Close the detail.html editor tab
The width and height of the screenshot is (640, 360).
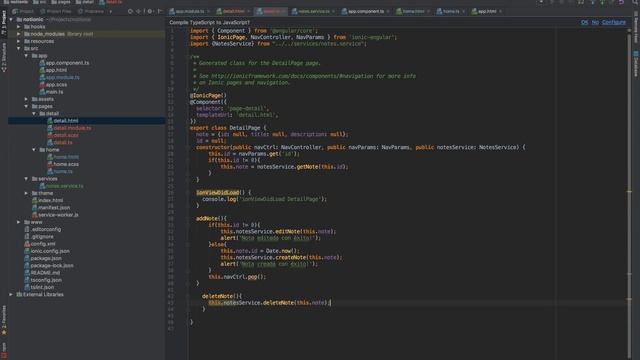point(249,11)
